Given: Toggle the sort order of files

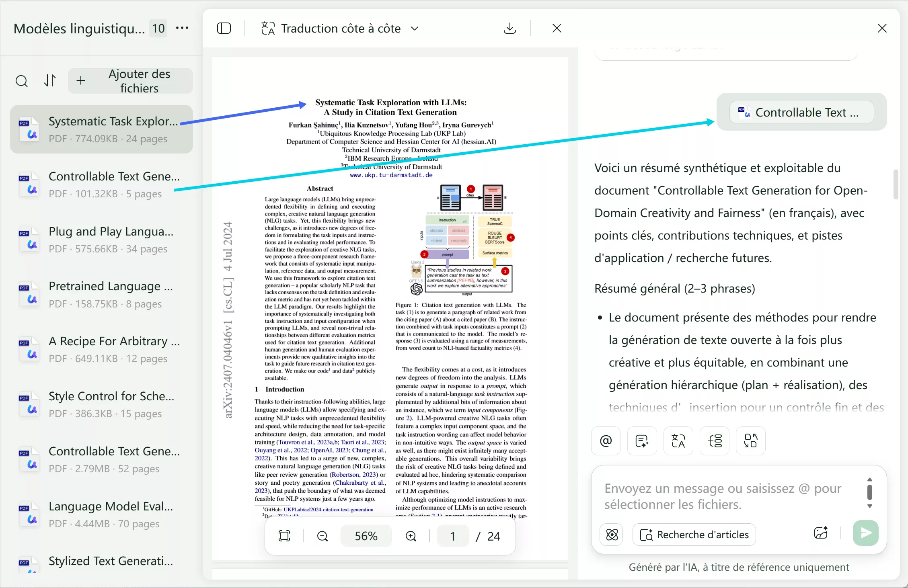Looking at the screenshot, I should (x=50, y=80).
